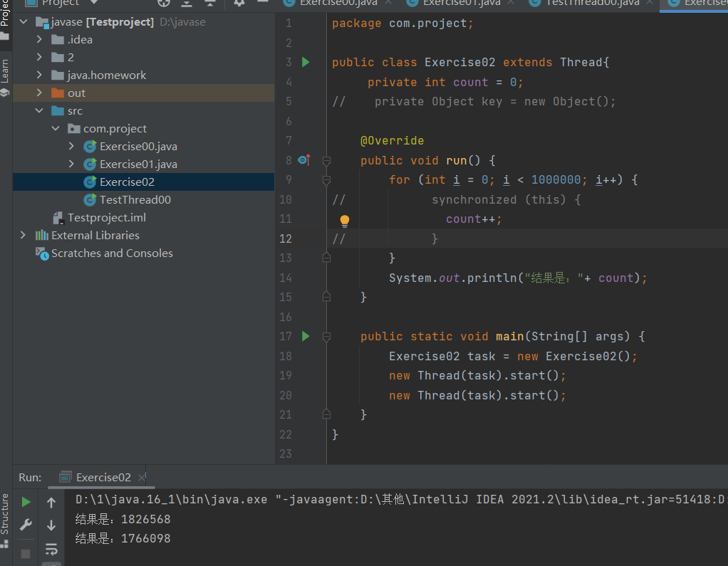Click the Exercise02 window icon in the Run tab

[66, 477]
